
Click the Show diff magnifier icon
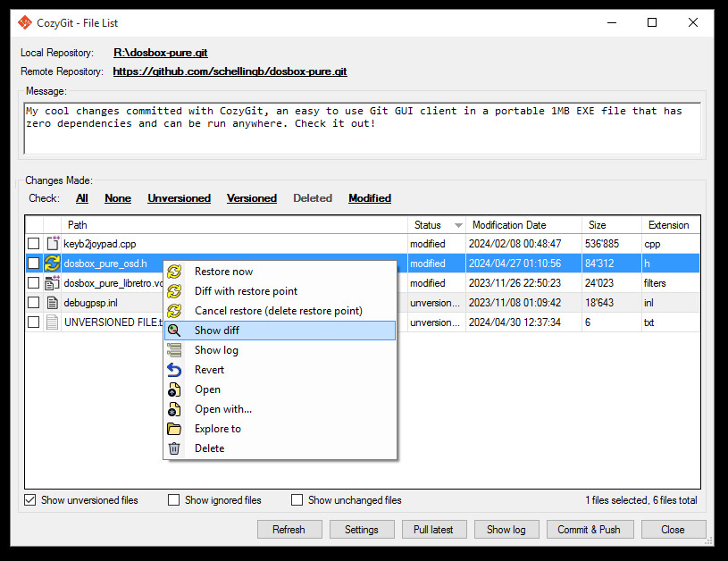tap(174, 331)
